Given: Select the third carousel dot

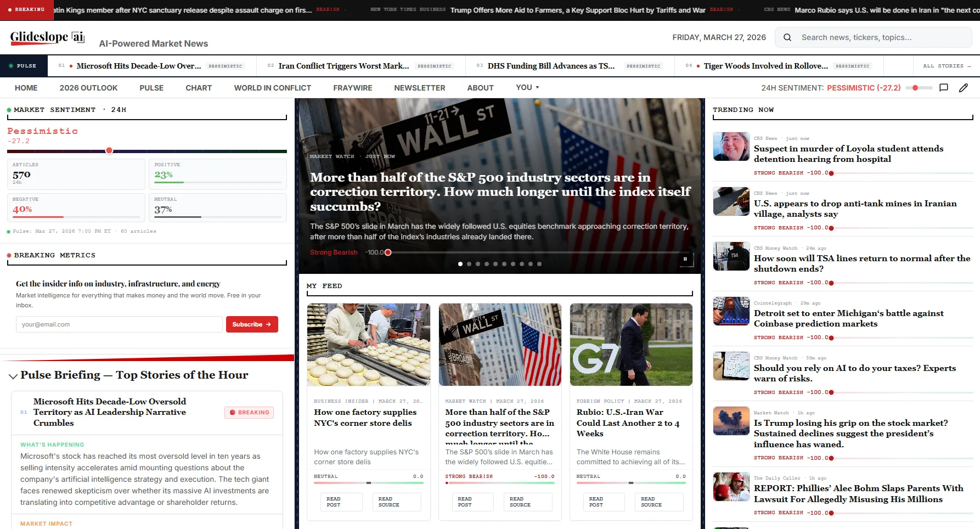Looking at the screenshot, I should (x=478, y=264).
